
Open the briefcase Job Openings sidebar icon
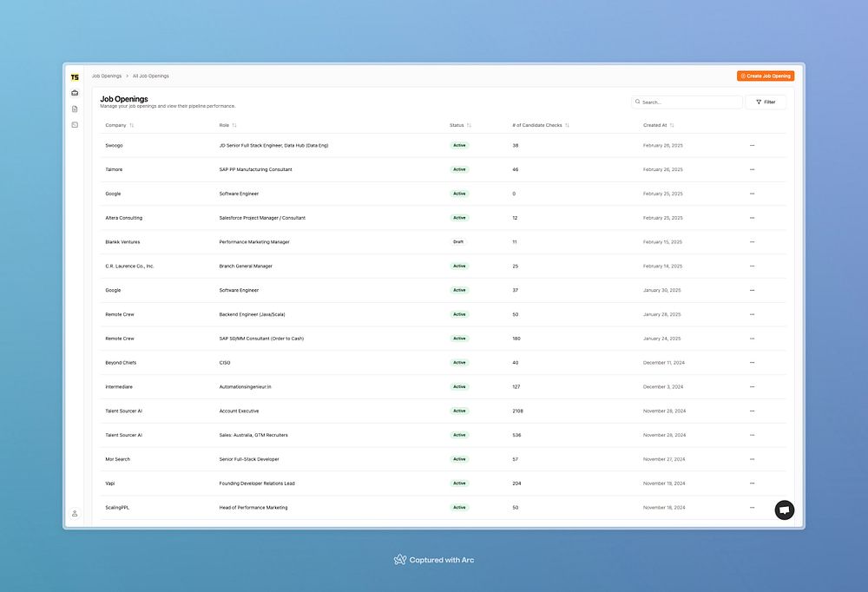point(75,93)
